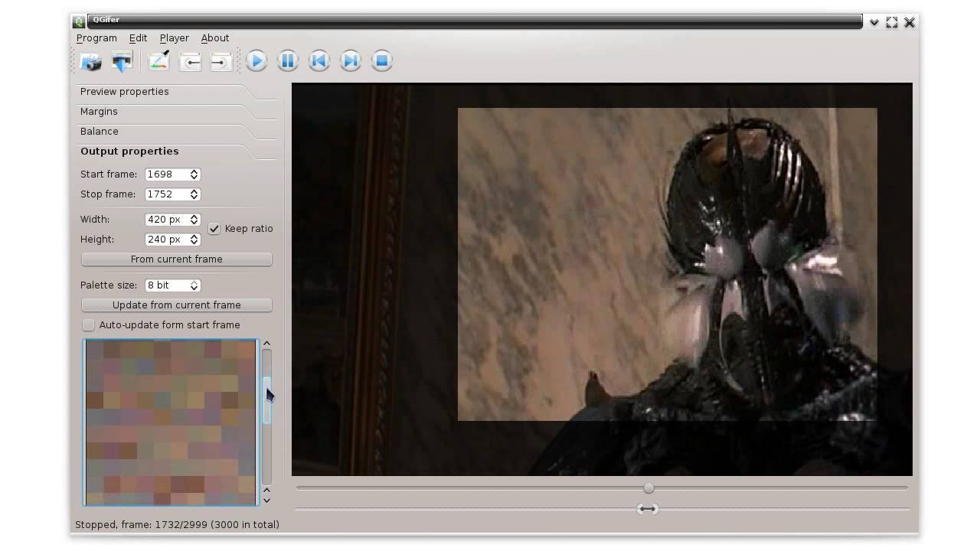Click the palette scrollbar thumb
Image resolution: width=980 pixels, height=551 pixels.
click(x=266, y=399)
